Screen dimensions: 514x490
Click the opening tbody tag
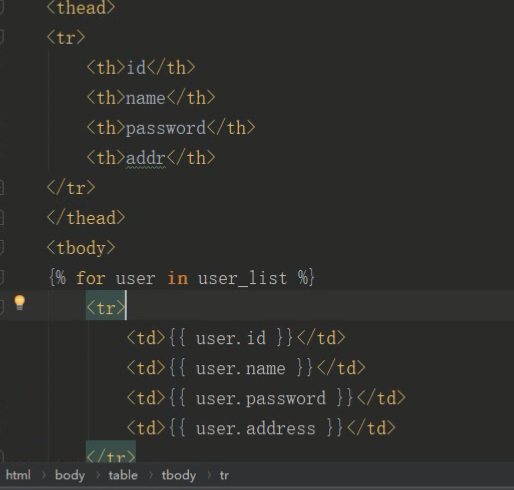(81, 248)
